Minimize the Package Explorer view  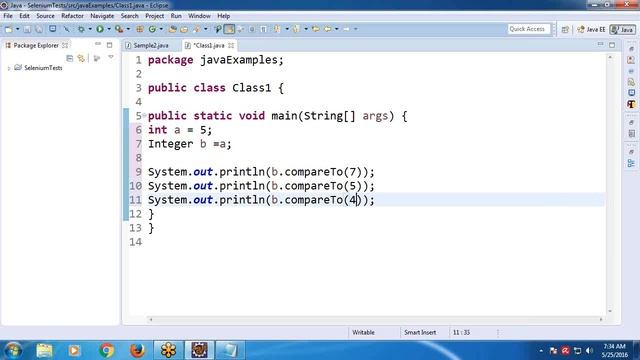(x=98, y=44)
